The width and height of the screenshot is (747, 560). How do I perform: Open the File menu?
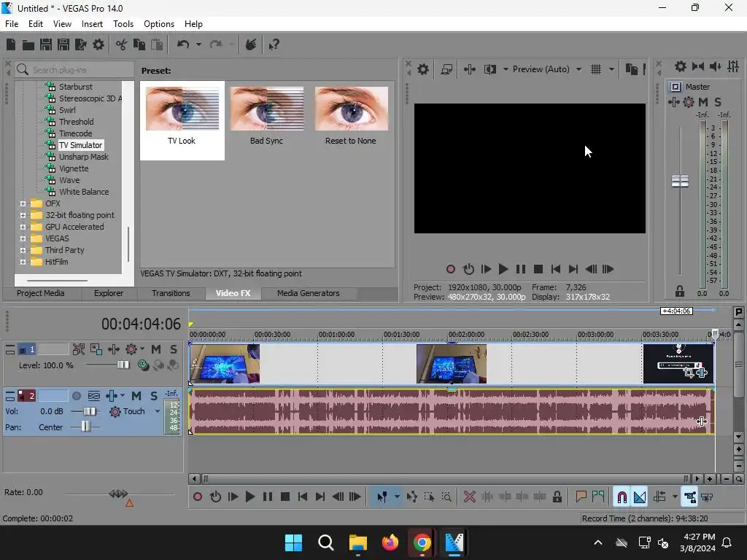coord(12,24)
